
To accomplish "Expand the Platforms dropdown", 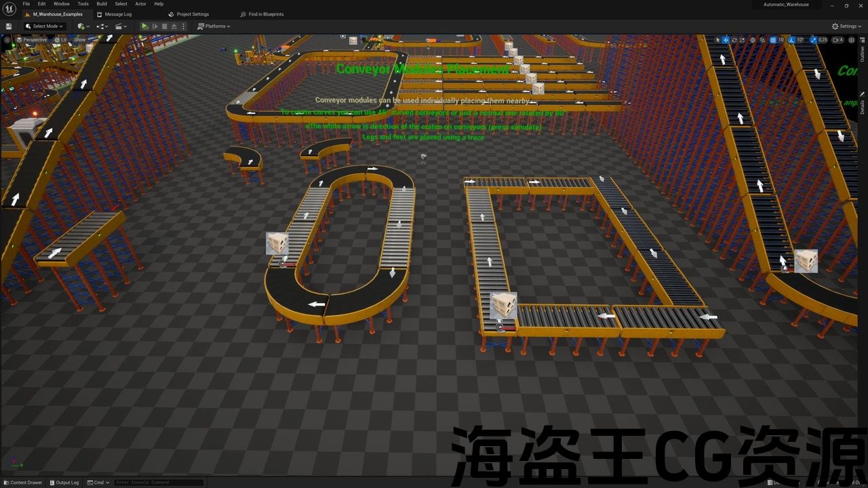I will (214, 26).
